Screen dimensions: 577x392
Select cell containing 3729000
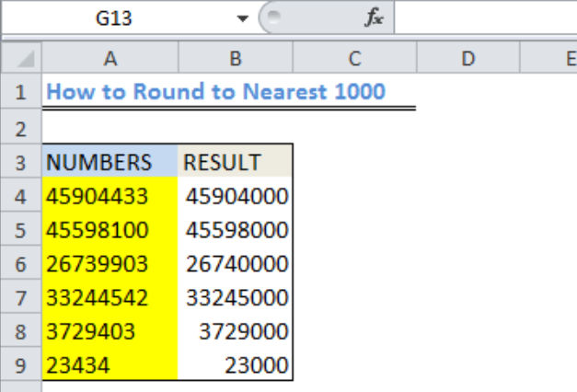(236, 330)
